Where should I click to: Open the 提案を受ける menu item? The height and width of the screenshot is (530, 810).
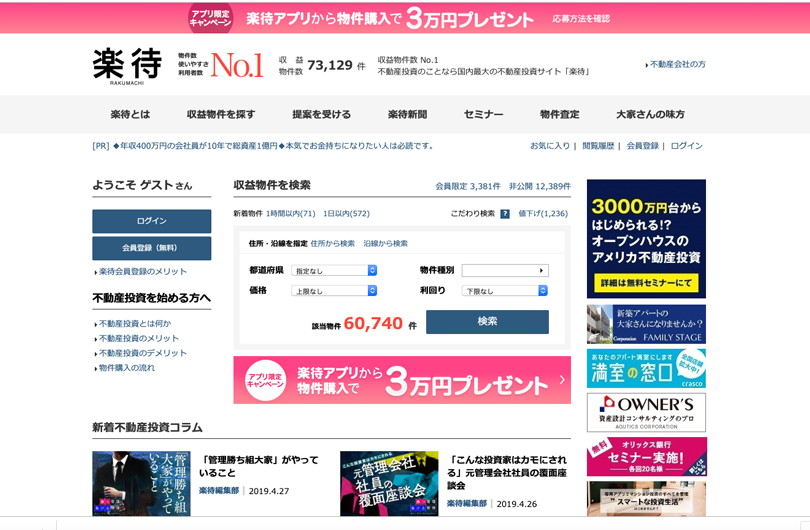point(321,115)
